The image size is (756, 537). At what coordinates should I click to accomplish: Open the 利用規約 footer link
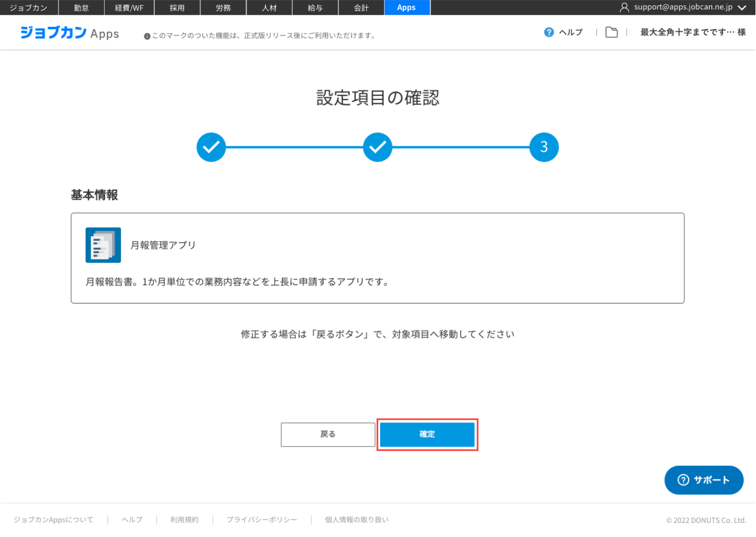point(184,520)
